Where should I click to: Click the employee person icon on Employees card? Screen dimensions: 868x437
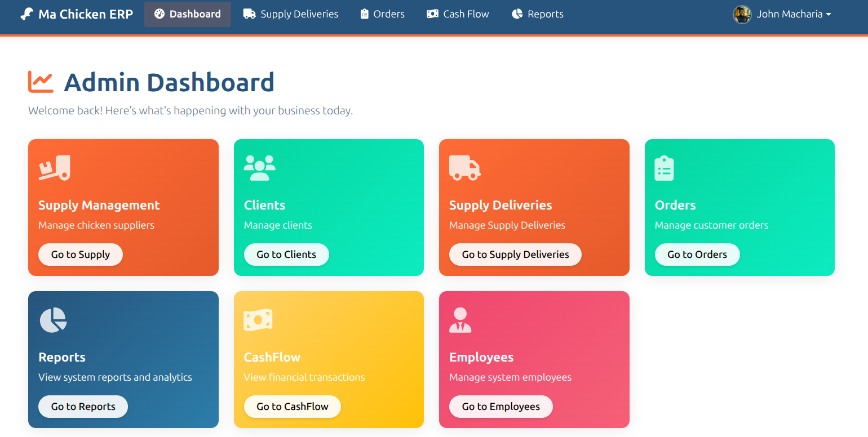coord(460,319)
